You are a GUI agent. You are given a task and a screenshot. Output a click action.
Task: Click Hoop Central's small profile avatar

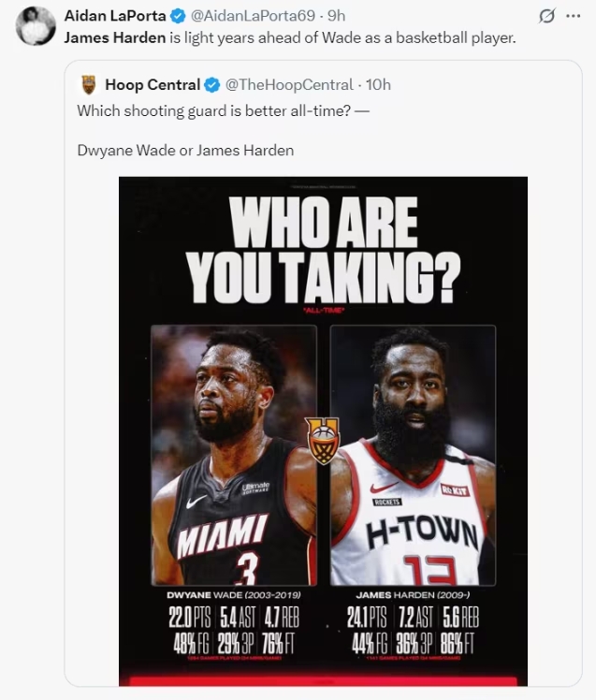[x=89, y=85]
